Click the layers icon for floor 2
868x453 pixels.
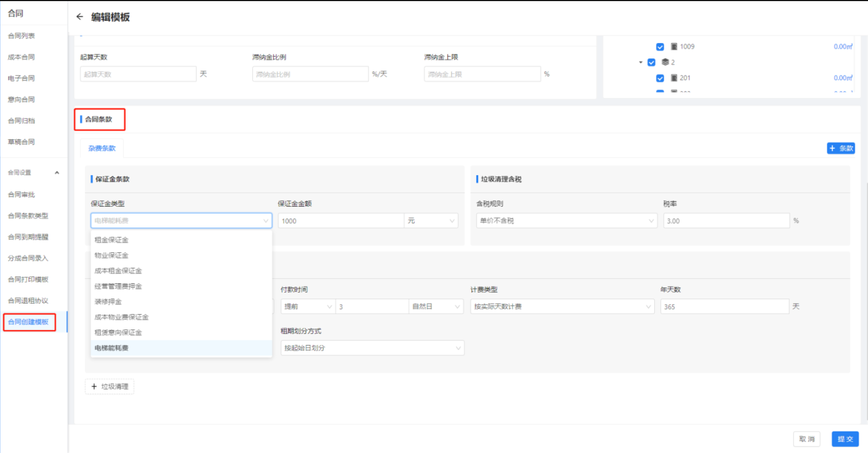(x=665, y=62)
